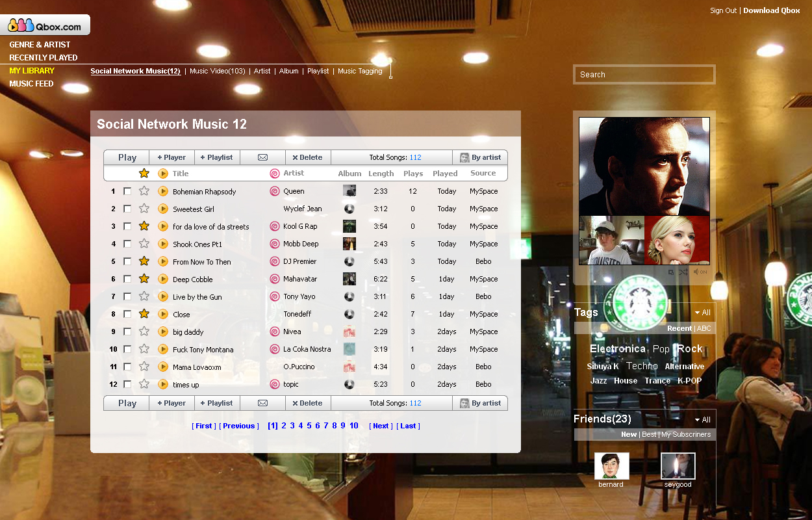The image size is (812, 520).
Task: Click the + Player button below the song list
Action: [171, 403]
